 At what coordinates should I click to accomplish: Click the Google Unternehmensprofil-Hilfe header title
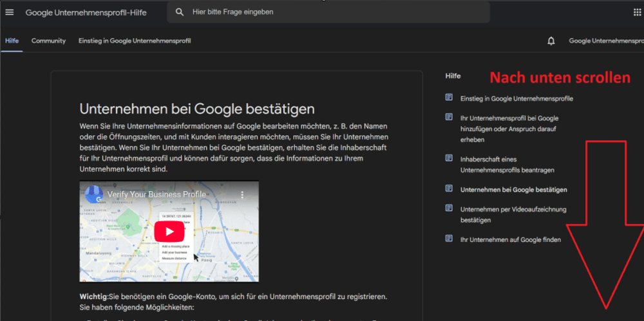point(86,12)
